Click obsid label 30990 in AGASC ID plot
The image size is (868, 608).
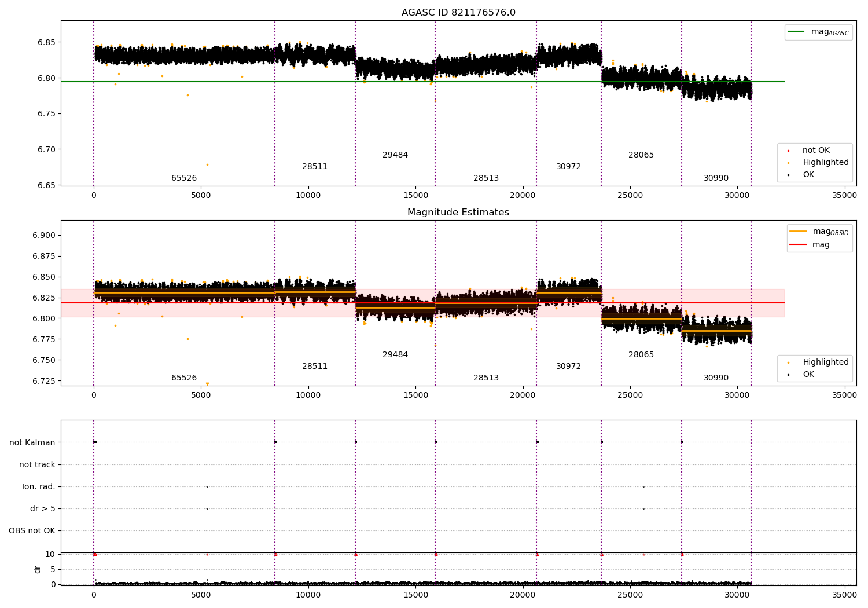tap(716, 178)
